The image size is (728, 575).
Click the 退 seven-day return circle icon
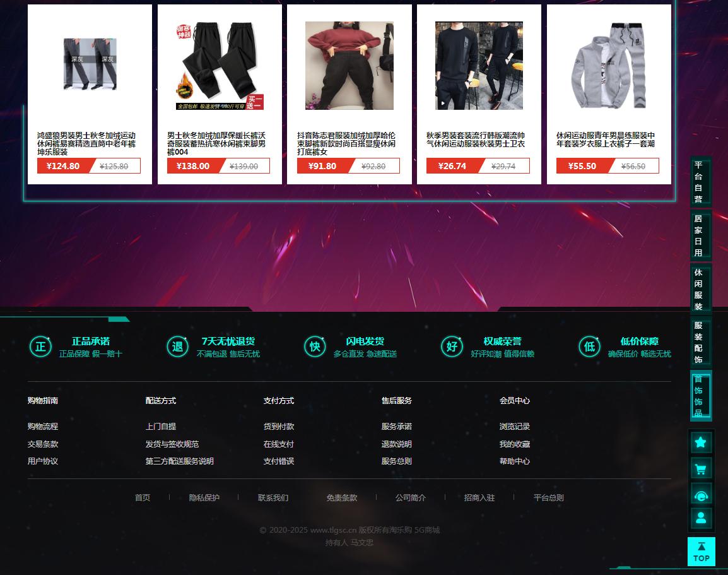click(178, 347)
